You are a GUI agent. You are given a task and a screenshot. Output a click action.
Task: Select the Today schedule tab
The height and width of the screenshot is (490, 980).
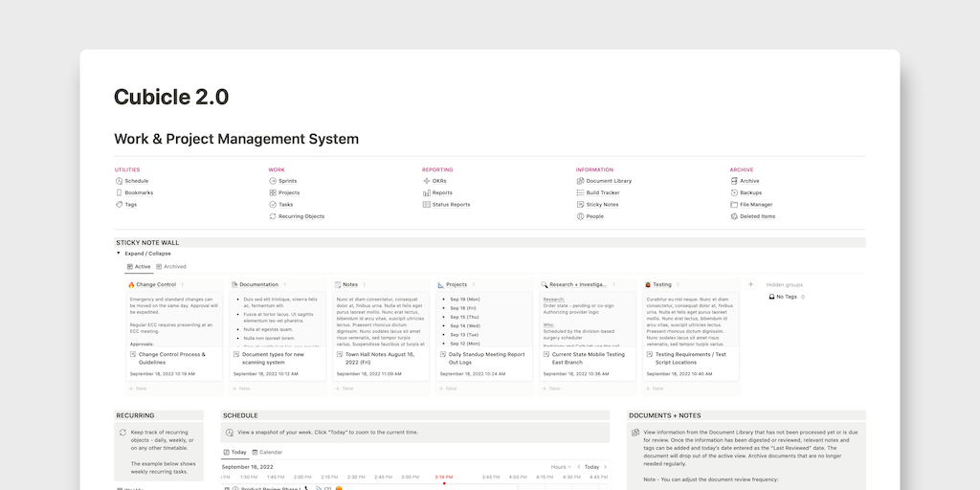tap(235, 452)
